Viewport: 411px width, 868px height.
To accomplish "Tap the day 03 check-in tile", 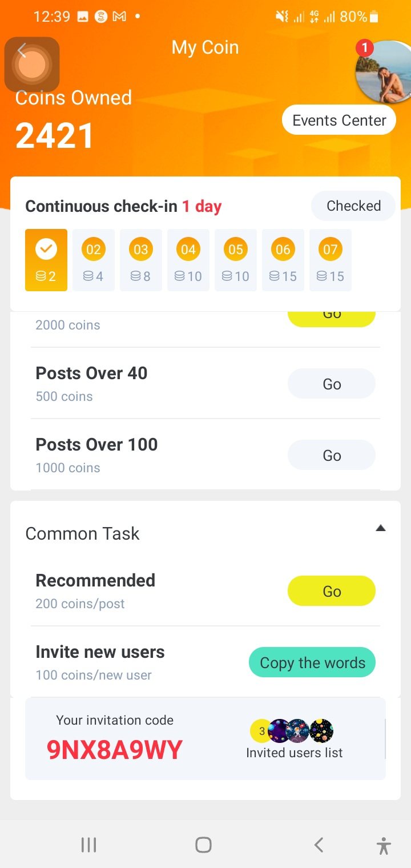I will pyautogui.click(x=140, y=260).
